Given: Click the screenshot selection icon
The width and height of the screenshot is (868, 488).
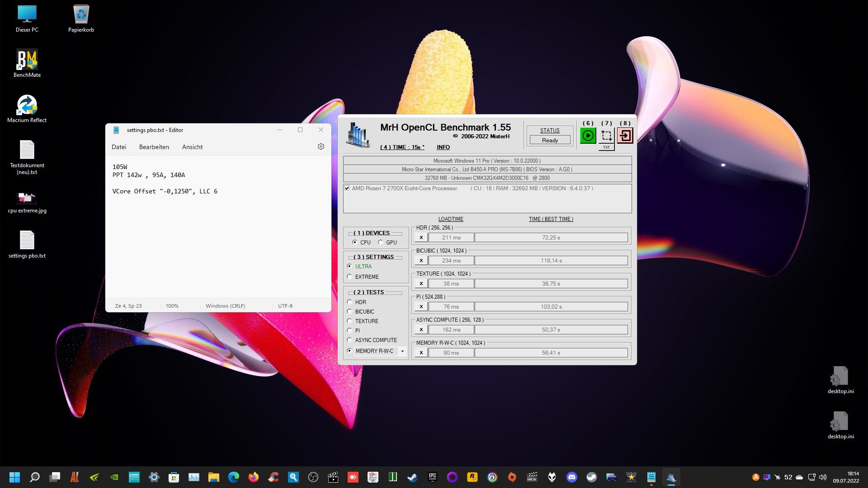Looking at the screenshot, I should [x=606, y=136].
